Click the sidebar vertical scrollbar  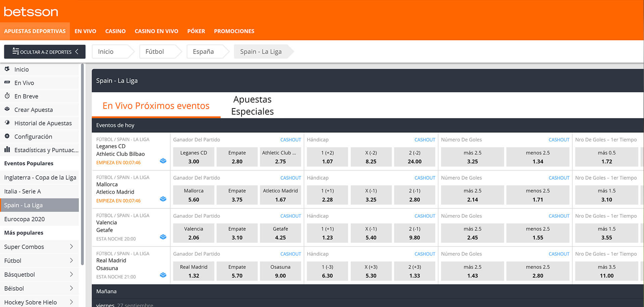[82, 165]
